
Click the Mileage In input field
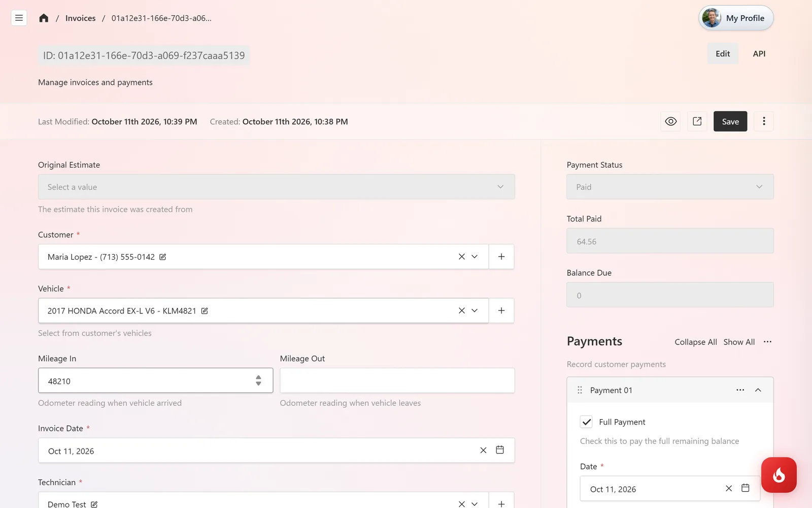click(x=155, y=380)
